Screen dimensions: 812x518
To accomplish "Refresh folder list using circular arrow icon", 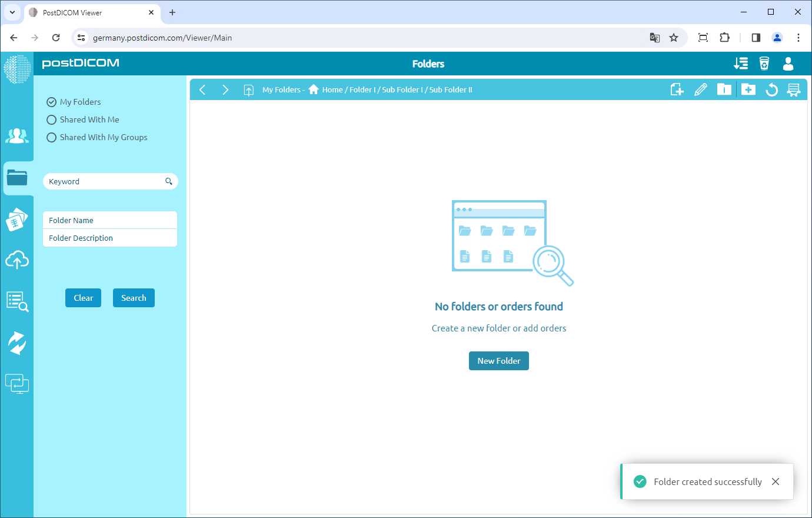I will (771, 89).
